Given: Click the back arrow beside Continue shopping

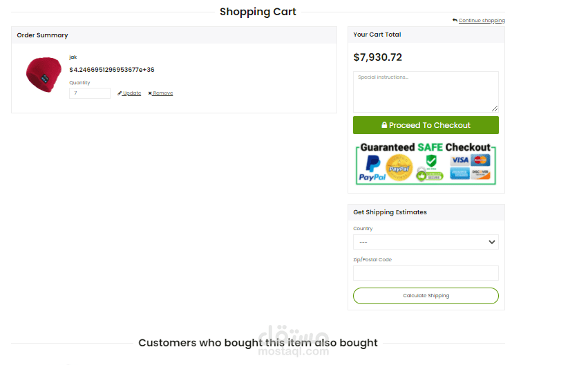Looking at the screenshot, I should pyautogui.click(x=455, y=20).
